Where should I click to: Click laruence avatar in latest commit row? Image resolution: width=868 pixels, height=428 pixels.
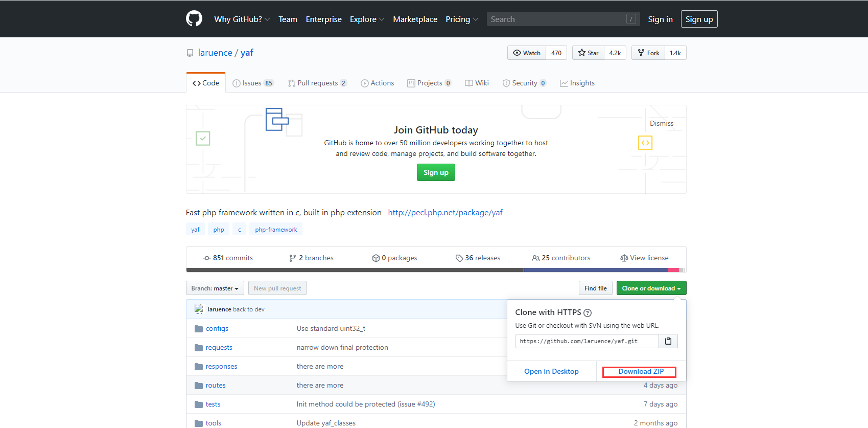[x=199, y=309]
